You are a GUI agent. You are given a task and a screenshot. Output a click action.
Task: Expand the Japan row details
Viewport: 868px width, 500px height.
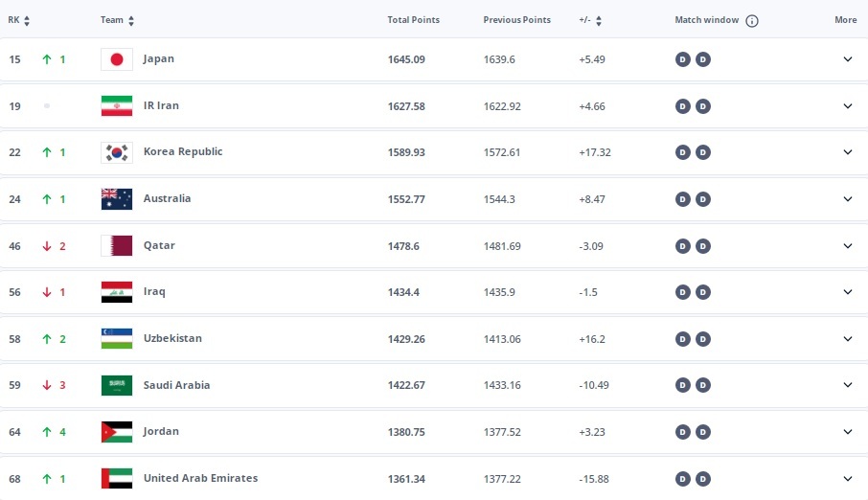(x=848, y=59)
